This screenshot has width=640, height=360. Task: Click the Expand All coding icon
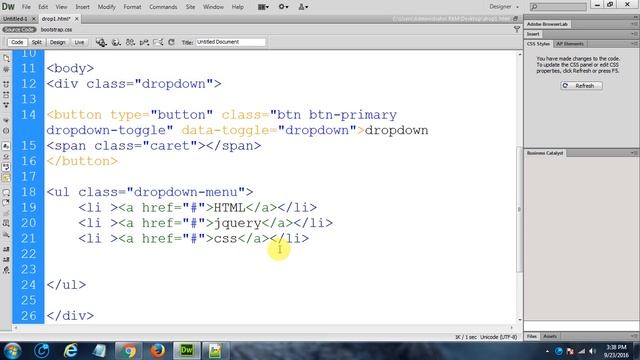pos(6,105)
